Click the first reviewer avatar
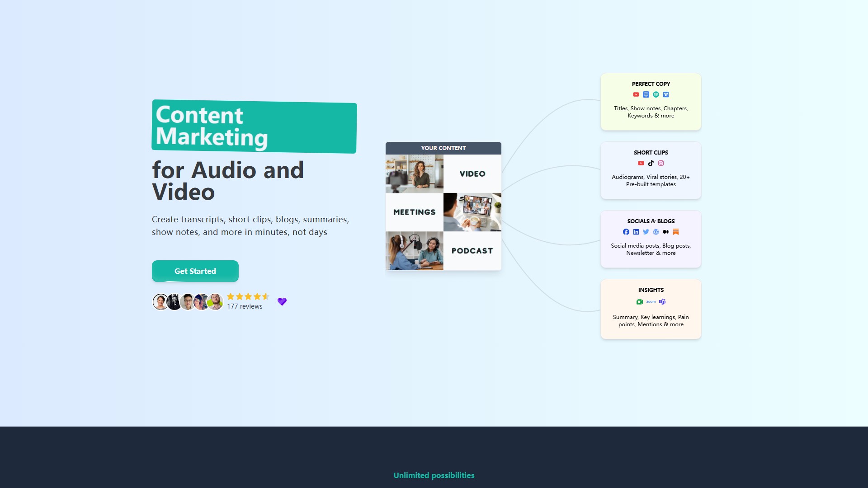 pyautogui.click(x=160, y=302)
